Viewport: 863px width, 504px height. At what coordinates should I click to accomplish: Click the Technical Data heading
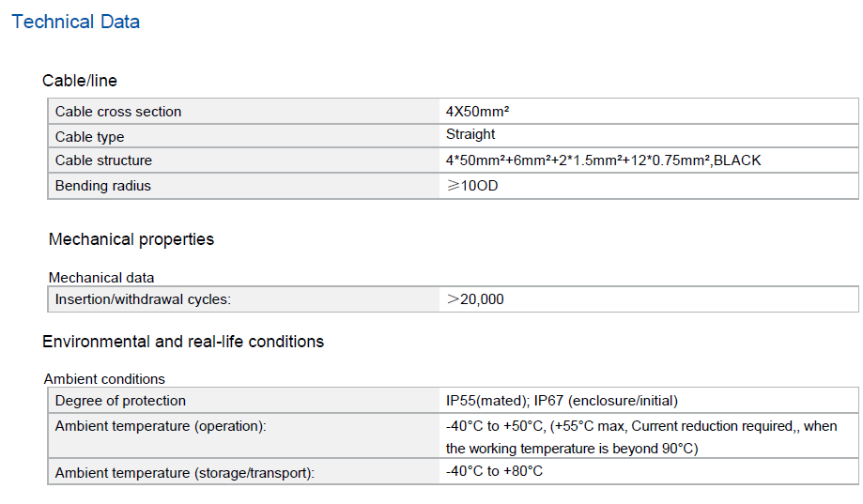tap(75, 22)
